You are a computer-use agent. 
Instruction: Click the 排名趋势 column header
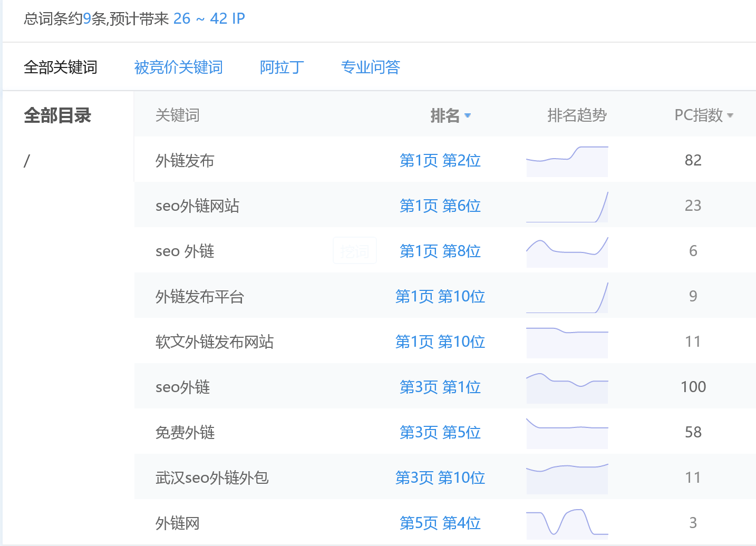tap(577, 115)
